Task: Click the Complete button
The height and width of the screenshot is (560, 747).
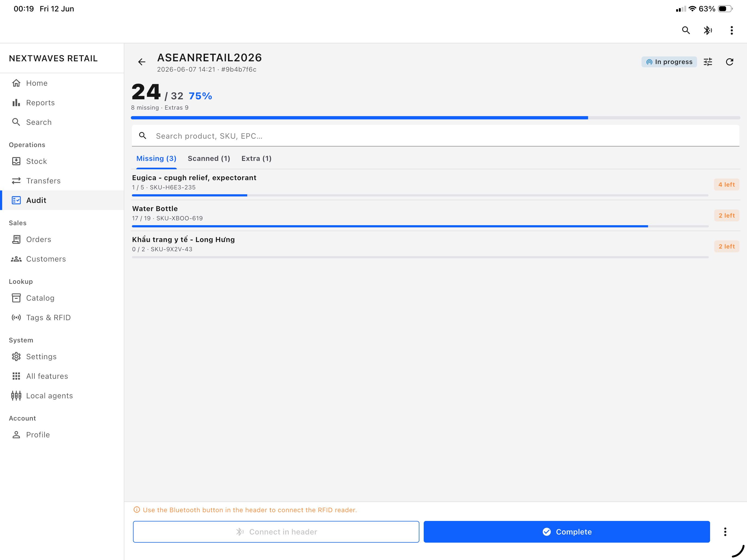Action: (567, 532)
